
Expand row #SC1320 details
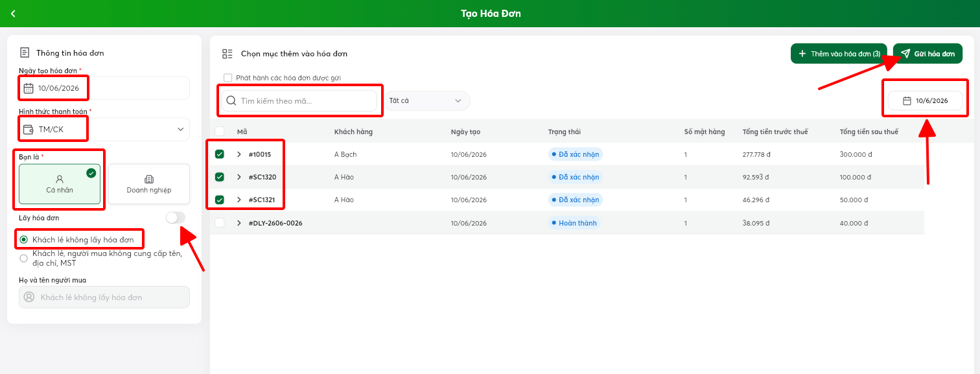[239, 177]
